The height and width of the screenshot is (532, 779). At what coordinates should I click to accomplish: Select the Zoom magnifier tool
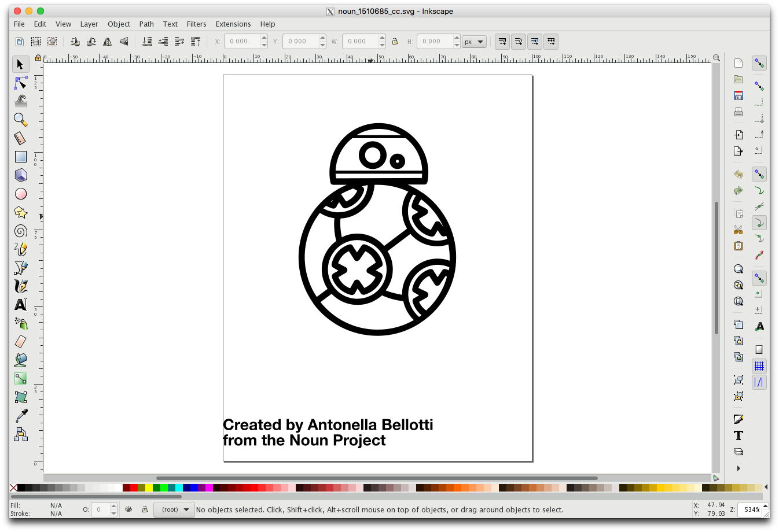(20, 120)
